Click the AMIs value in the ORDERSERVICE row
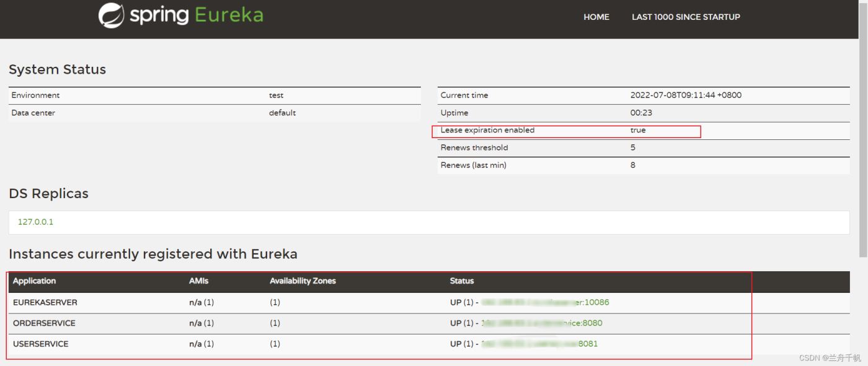This screenshot has height=366, width=868. (201, 323)
